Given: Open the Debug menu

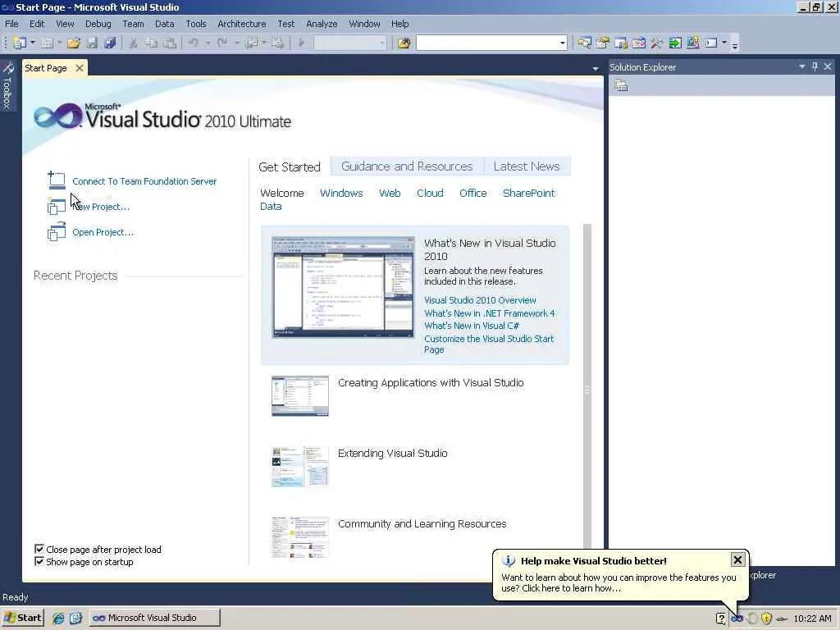Looking at the screenshot, I should [98, 24].
